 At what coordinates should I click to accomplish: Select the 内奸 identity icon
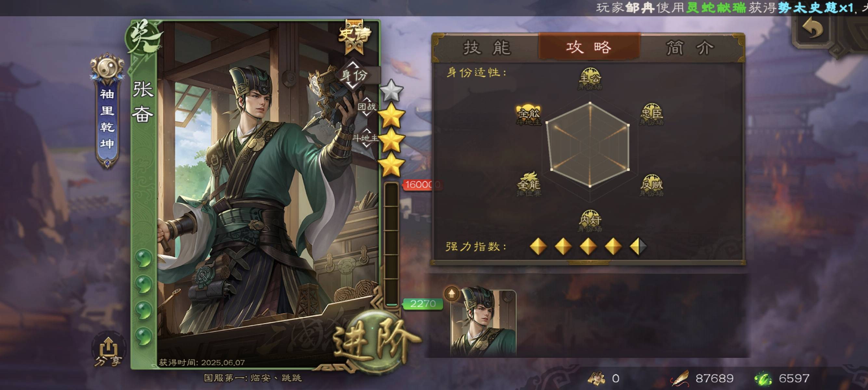coord(590,221)
